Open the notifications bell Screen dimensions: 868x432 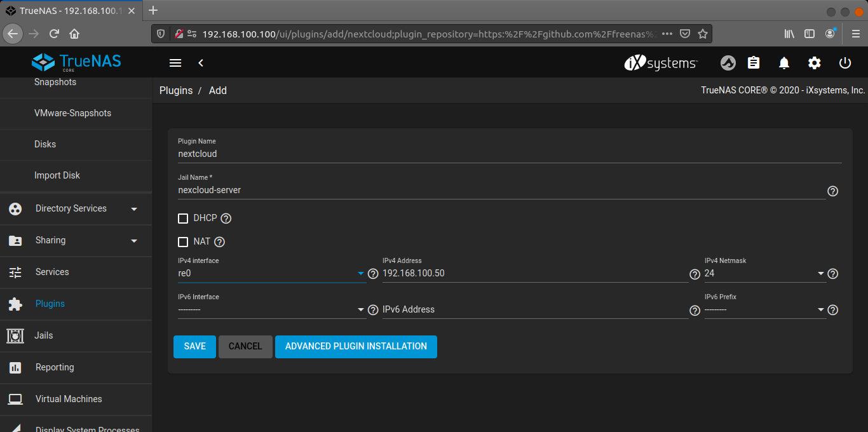[783, 62]
